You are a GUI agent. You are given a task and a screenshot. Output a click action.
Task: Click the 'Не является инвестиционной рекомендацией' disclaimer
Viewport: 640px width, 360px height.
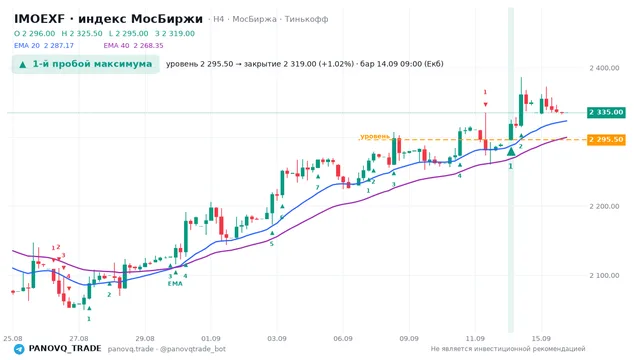point(508,349)
